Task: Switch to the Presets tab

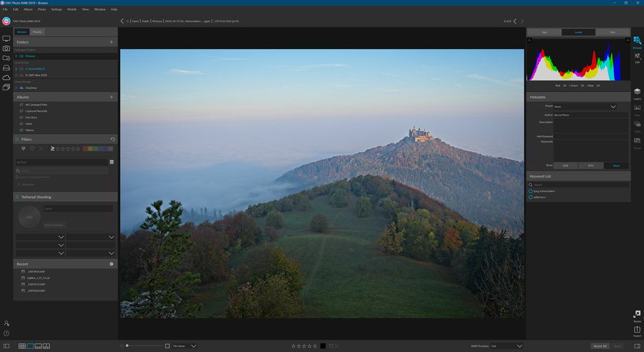Action: pyautogui.click(x=37, y=31)
